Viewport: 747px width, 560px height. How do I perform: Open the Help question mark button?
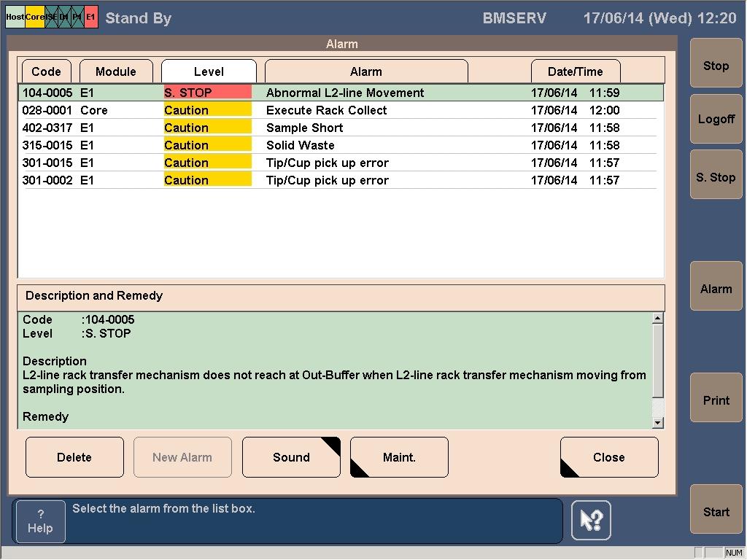tap(41, 521)
